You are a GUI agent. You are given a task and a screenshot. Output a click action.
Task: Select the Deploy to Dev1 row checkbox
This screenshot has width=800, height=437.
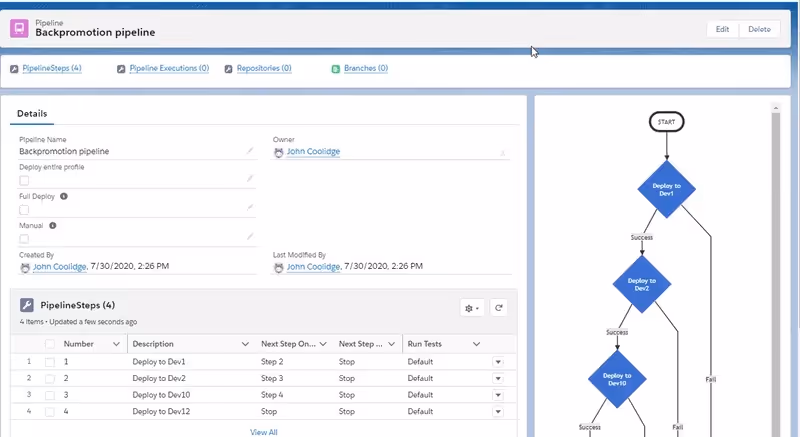[x=50, y=362]
